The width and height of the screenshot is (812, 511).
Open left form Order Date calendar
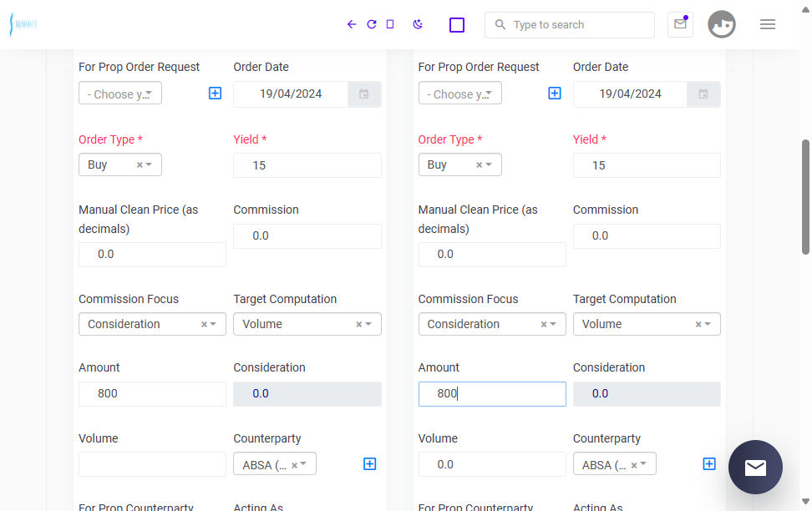[x=364, y=94]
